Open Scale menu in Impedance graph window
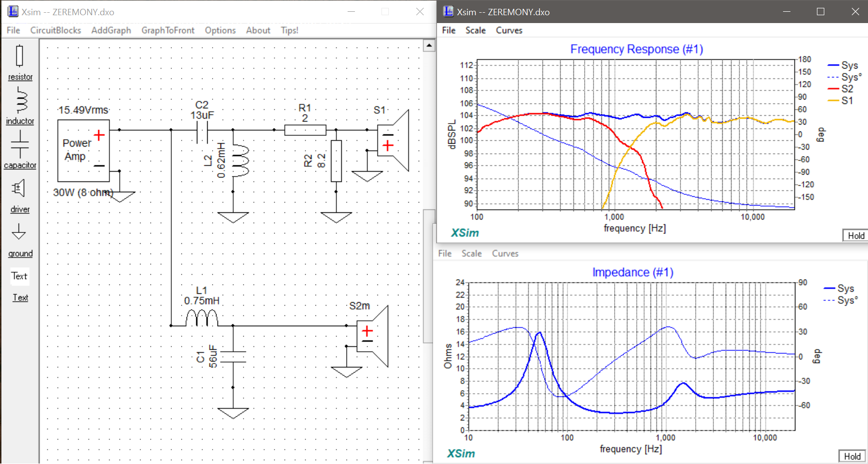 (472, 254)
